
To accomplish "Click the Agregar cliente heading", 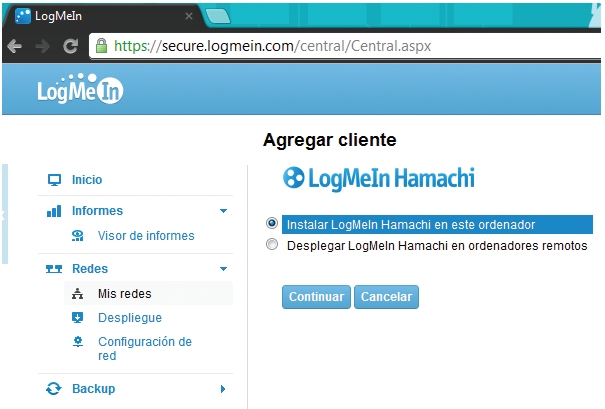I will [330, 140].
